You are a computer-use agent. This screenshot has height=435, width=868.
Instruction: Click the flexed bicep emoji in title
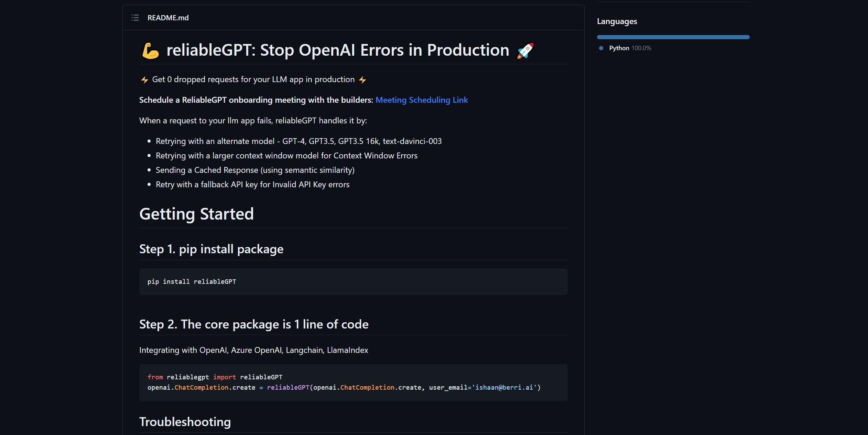tap(150, 51)
